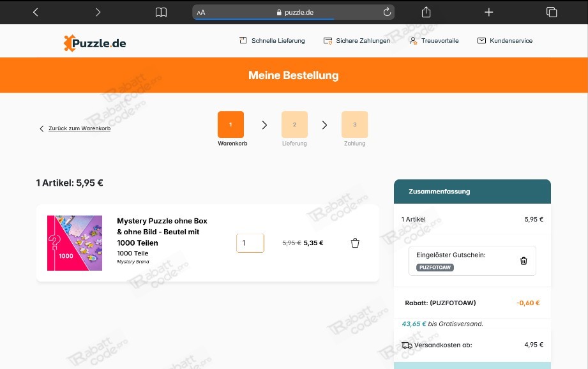Click Eingelöster Gutschein label

(x=451, y=255)
